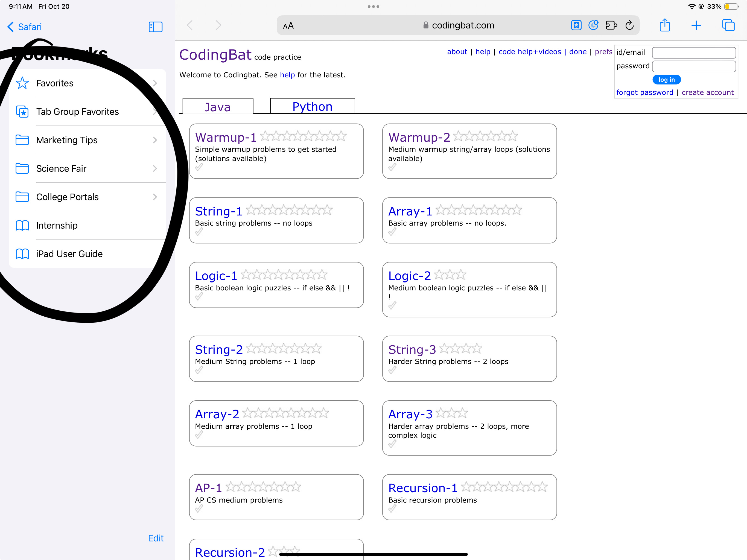Viewport: 747px width, 560px height.
Task: Open the Array-2 problem set
Action: [217, 414]
